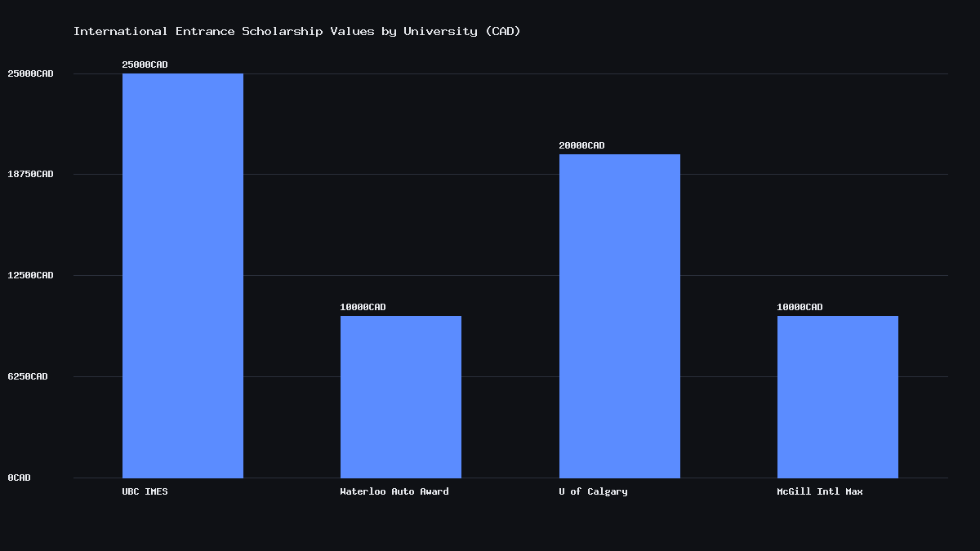This screenshot has width=980, height=551.
Task: Select the Waterloo Auto Award bar
Action: tap(401, 397)
